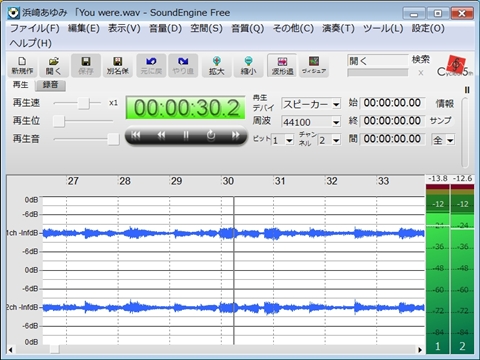Expand the 全 selection dropdown

coord(450,140)
